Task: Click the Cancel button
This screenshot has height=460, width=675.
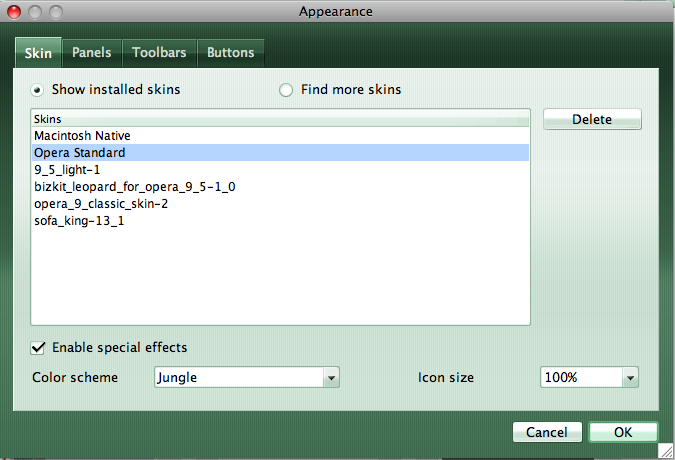Action: (547, 432)
